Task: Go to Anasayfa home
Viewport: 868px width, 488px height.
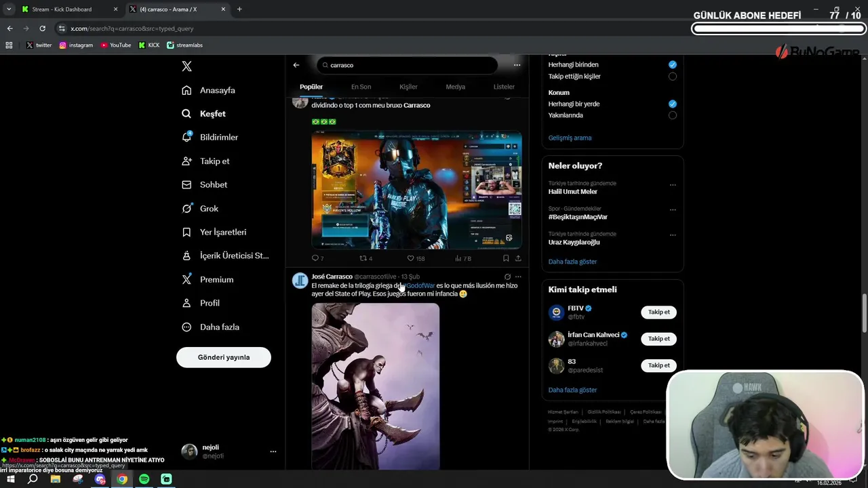Action: (209, 90)
